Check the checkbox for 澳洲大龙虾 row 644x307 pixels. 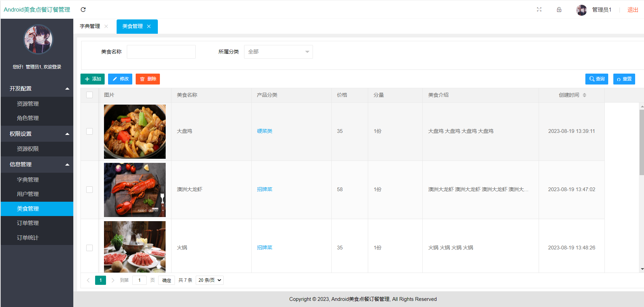90,189
